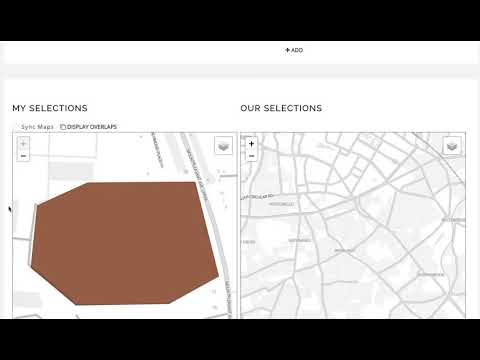Zoom out on the Our Selections map

252,156
